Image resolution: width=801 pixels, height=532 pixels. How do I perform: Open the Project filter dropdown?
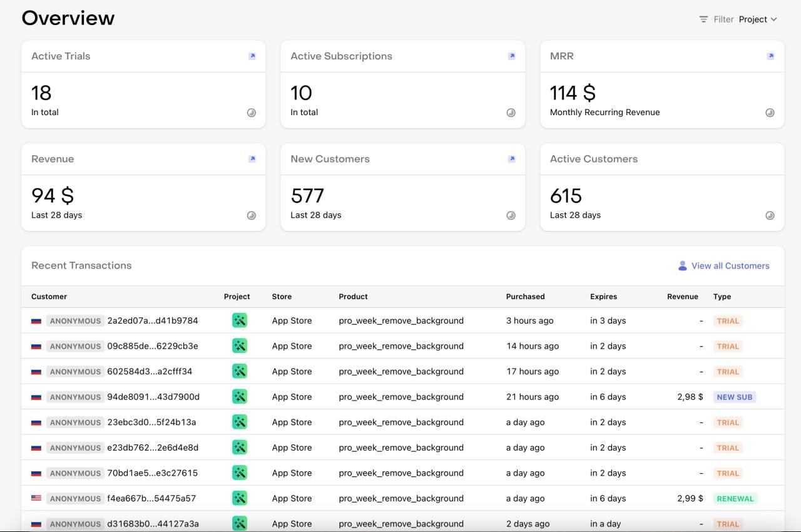tap(758, 19)
